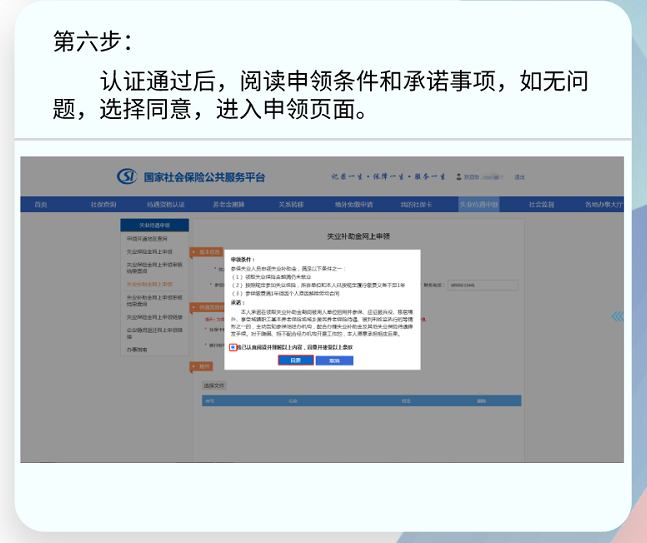Click the 承诺 heading in dialog

(x=238, y=303)
